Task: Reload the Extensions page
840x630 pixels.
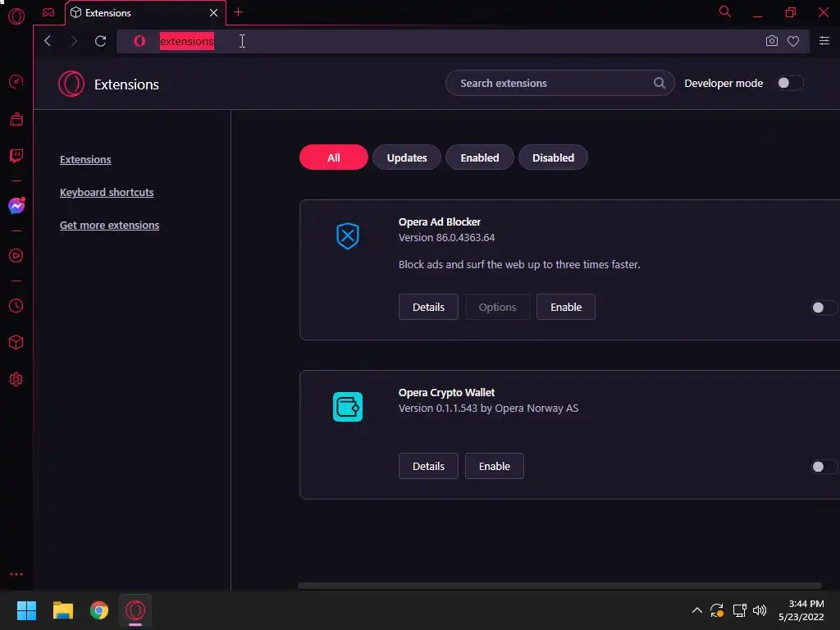Action: point(100,41)
